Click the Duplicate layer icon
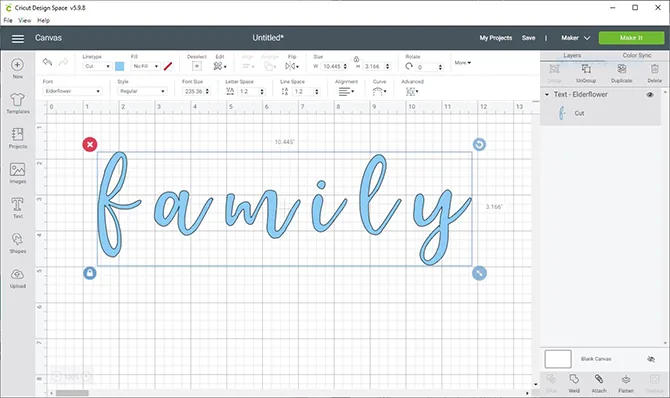Image resolution: width=670 pixels, height=398 pixels. [622, 69]
